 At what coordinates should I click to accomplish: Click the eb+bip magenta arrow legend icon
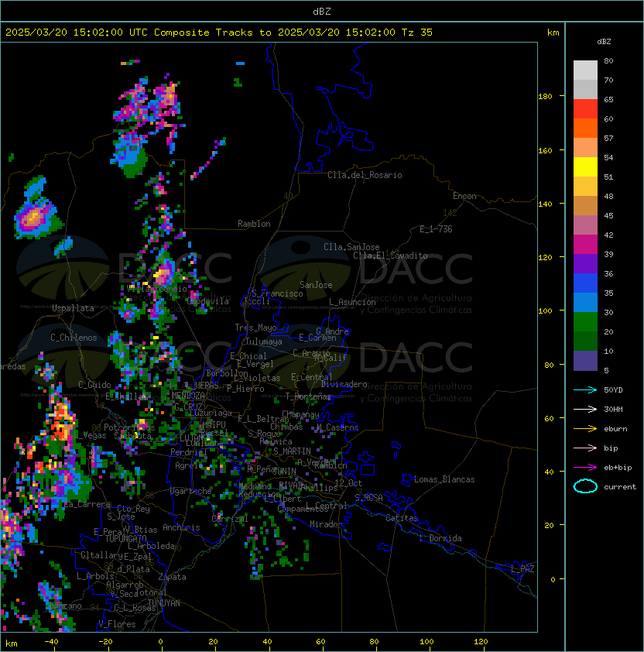pos(585,468)
